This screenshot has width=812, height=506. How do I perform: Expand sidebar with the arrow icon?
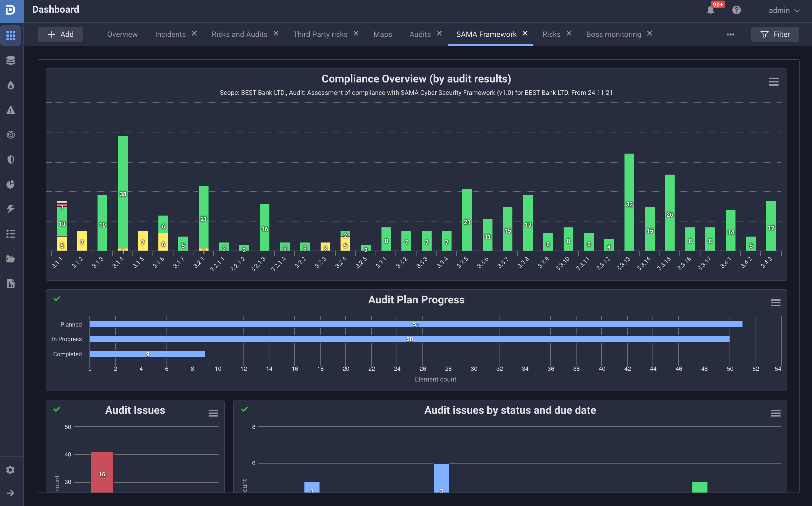(11, 493)
